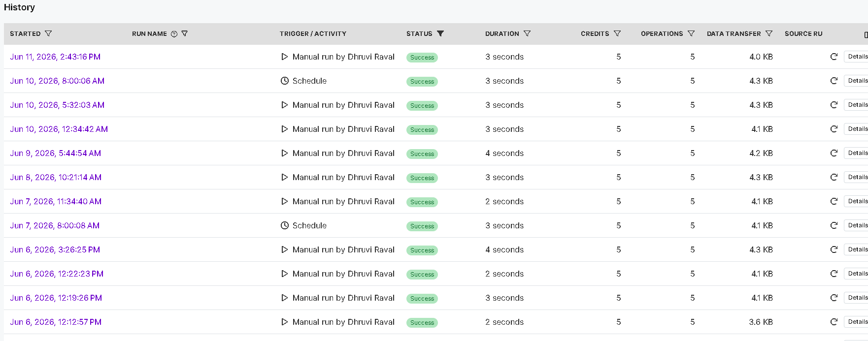
Task: Open run started Jun 9, 2026, 5:44:54 AM
Action: click(x=55, y=153)
